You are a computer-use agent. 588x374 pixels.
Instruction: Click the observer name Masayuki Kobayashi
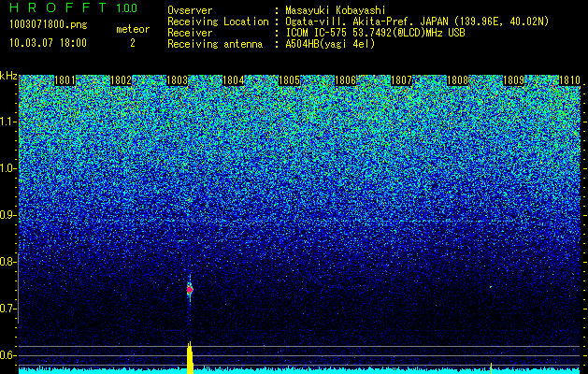pyautogui.click(x=336, y=10)
